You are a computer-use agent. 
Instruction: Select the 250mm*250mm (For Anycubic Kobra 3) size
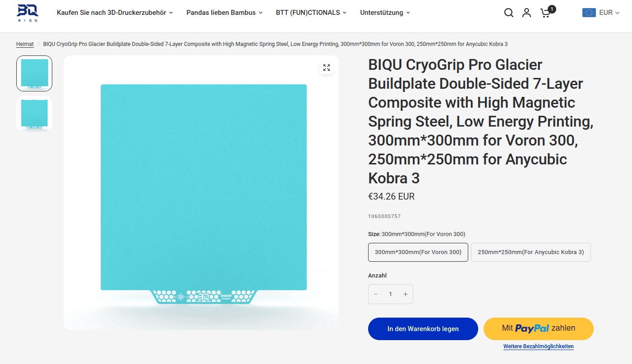tap(531, 252)
